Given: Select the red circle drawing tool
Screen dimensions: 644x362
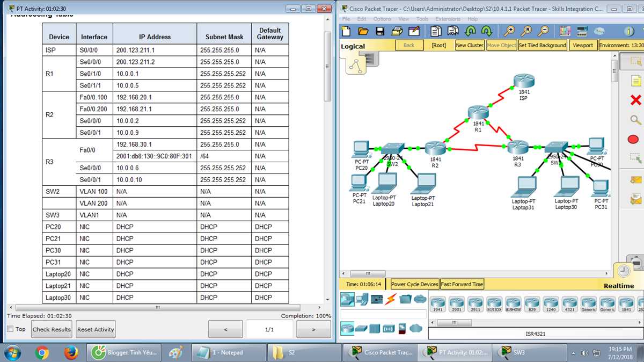Looking at the screenshot, I should point(633,139).
